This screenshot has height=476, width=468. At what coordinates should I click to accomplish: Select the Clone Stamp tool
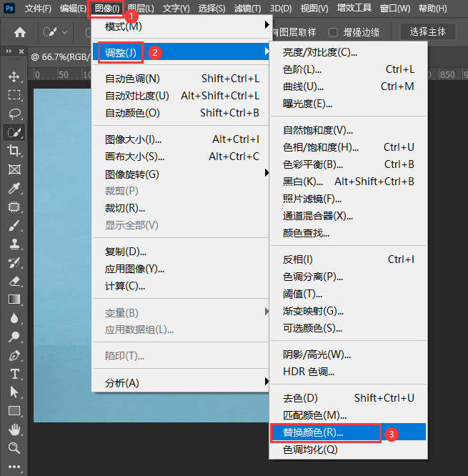14,244
